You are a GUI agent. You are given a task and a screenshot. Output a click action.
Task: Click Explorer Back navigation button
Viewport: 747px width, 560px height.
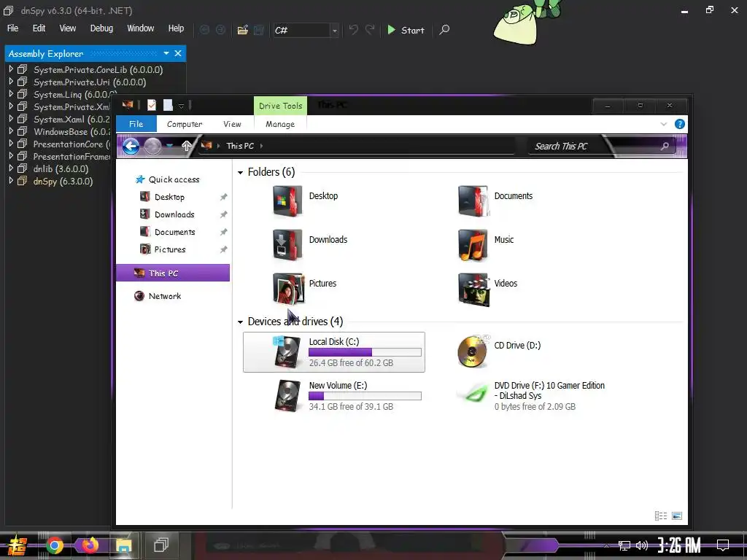pyautogui.click(x=131, y=146)
